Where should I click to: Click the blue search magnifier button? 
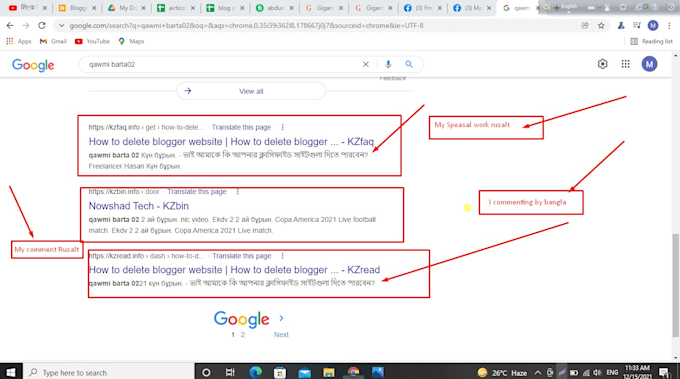pos(409,64)
